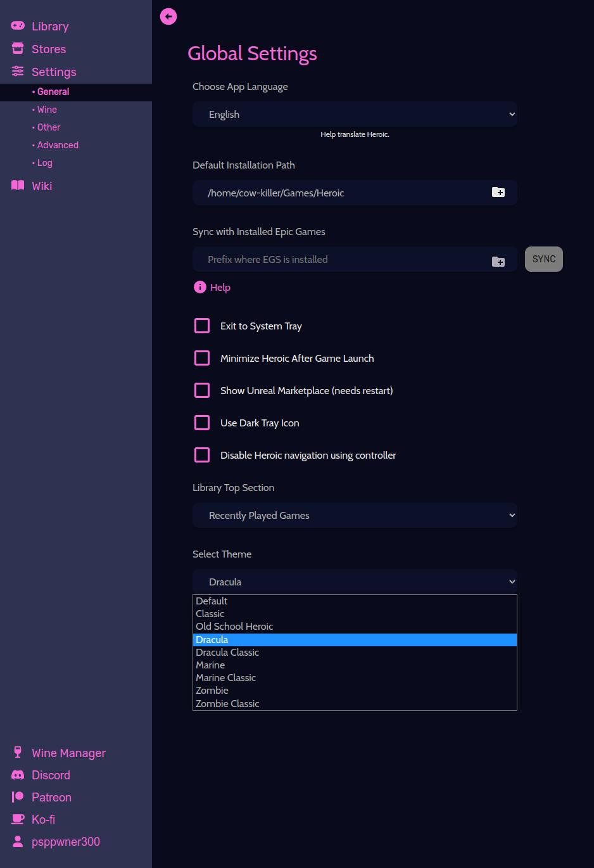Click Help translate Heroic link
Screen dimensions: 594x868
[355, 134]
